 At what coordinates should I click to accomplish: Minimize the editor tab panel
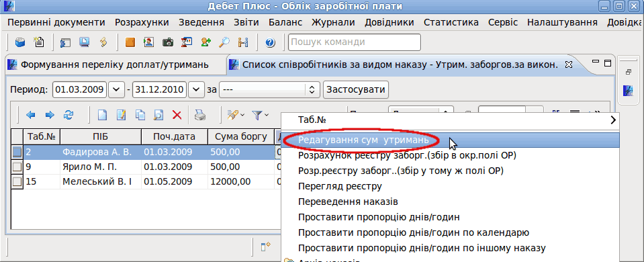pos(596,62)
